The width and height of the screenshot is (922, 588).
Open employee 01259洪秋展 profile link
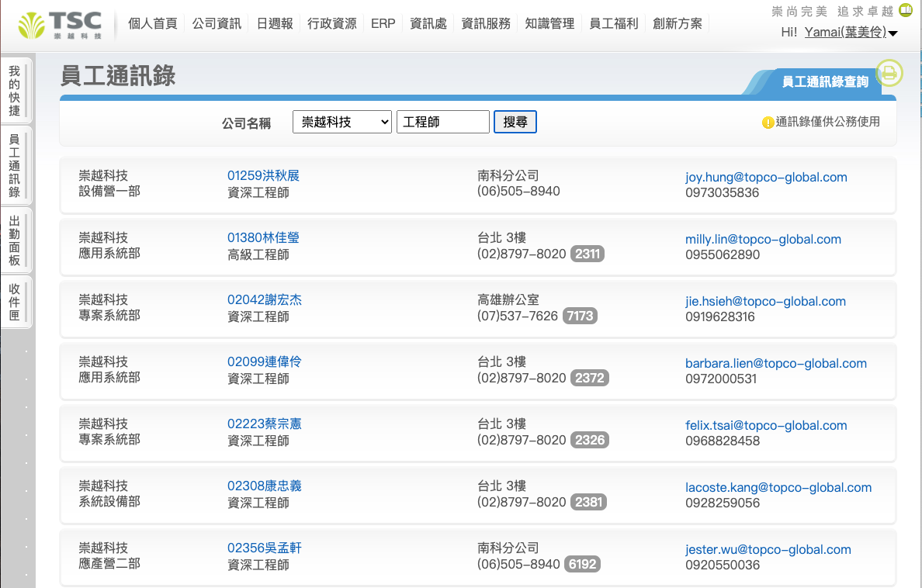pos(263,175)
